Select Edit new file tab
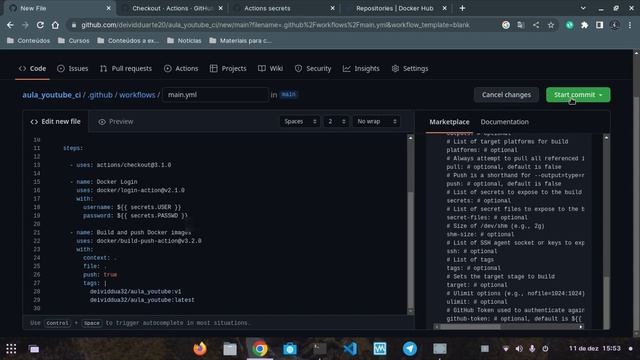The width and height of the screenshot is (640, 360). pyautogui.click(x=56, y=121)
